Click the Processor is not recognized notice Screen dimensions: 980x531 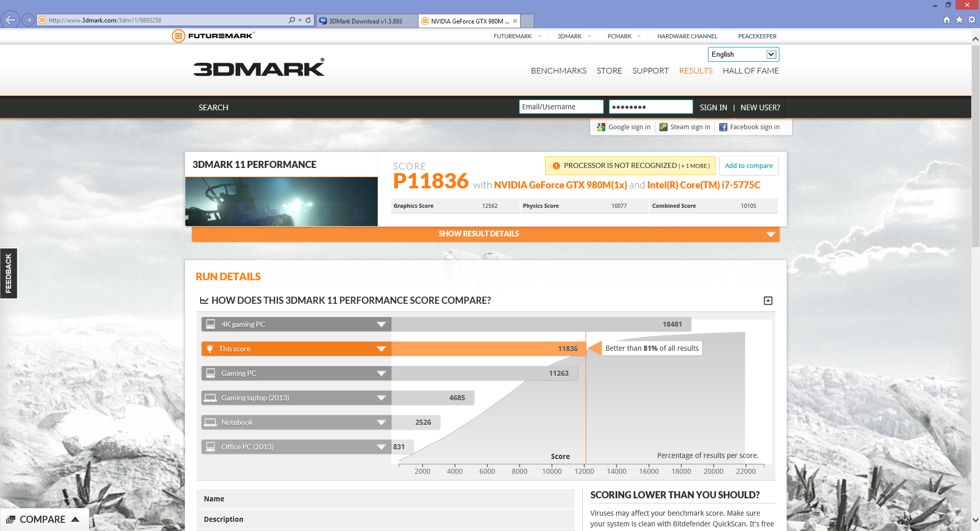[630, 166]
